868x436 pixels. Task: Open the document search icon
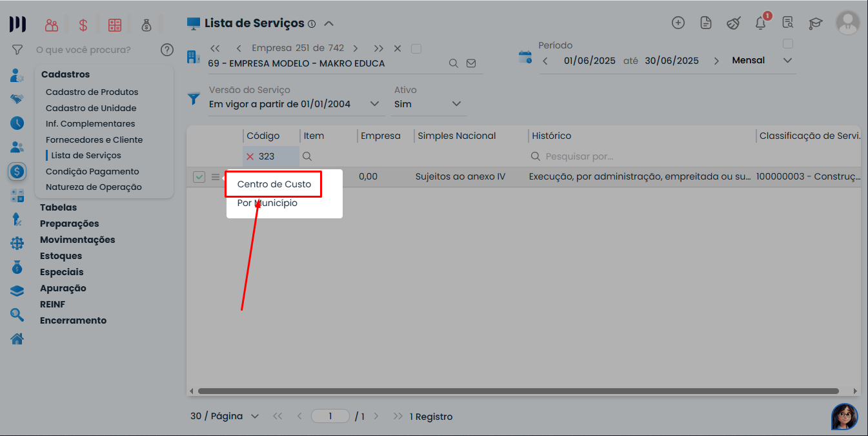(x=788, y=23)
